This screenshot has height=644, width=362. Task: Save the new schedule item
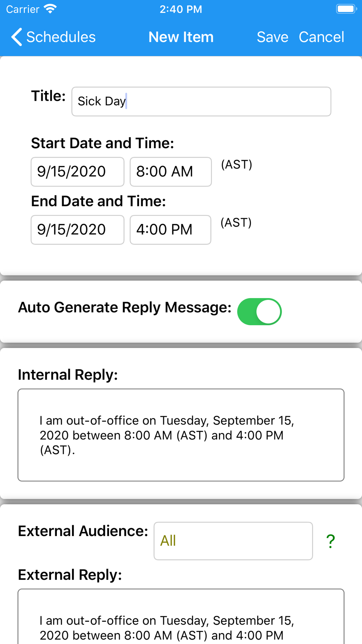pos(273,37)
